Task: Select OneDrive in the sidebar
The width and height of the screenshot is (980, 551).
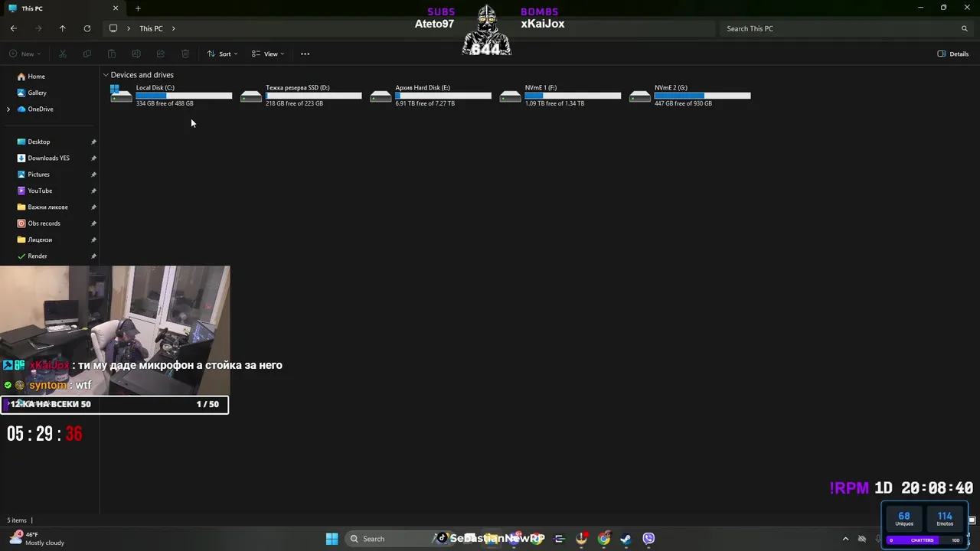Action: 40,109
